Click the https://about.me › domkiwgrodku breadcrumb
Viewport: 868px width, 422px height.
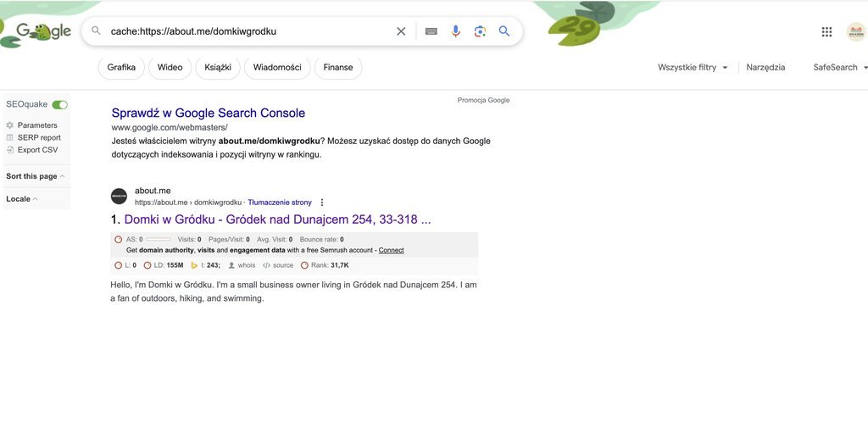pyautogui.click(x=188, y=203)
